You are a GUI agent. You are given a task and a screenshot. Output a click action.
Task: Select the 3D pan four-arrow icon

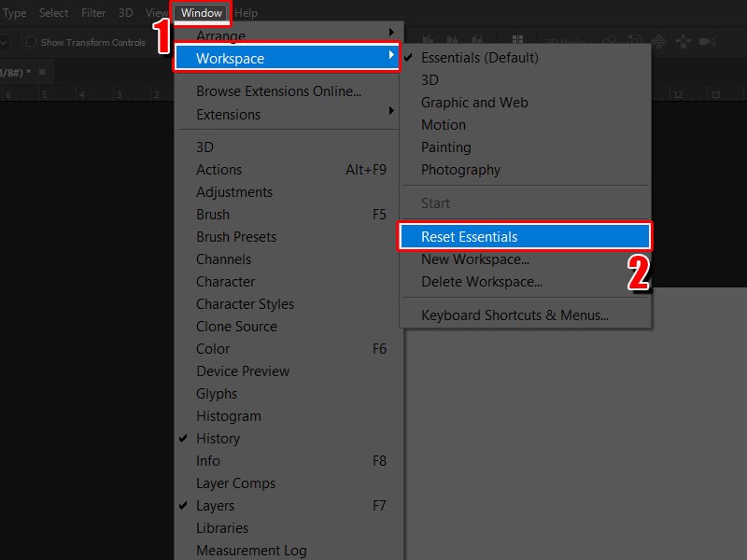[657, 41]
